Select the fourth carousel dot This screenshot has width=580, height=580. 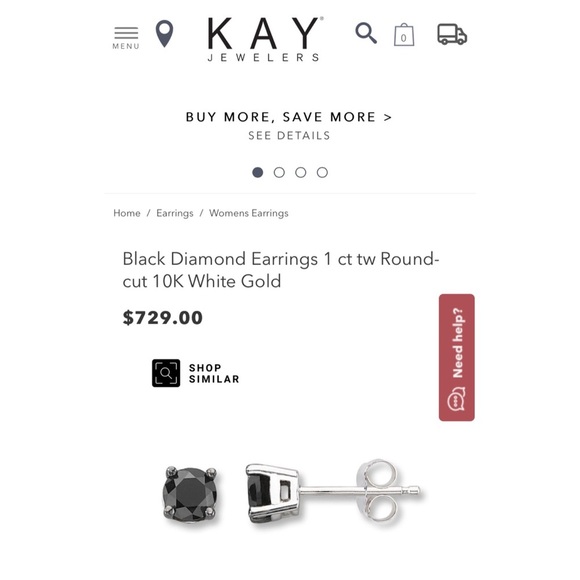pyautogui.click(x=322, y=172)
